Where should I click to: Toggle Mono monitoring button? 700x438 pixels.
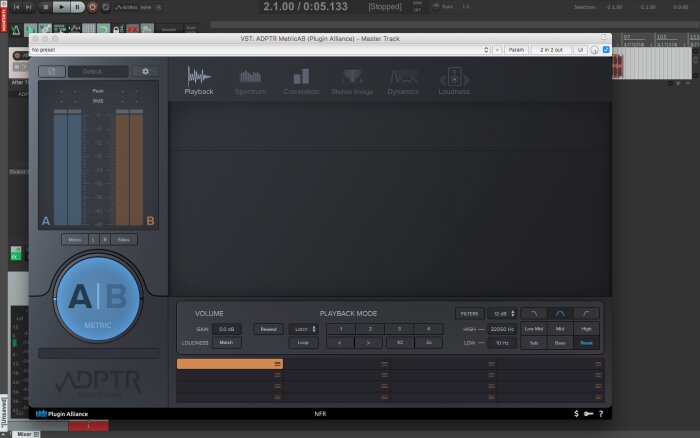pyautogui.click(x=75, y=240)
